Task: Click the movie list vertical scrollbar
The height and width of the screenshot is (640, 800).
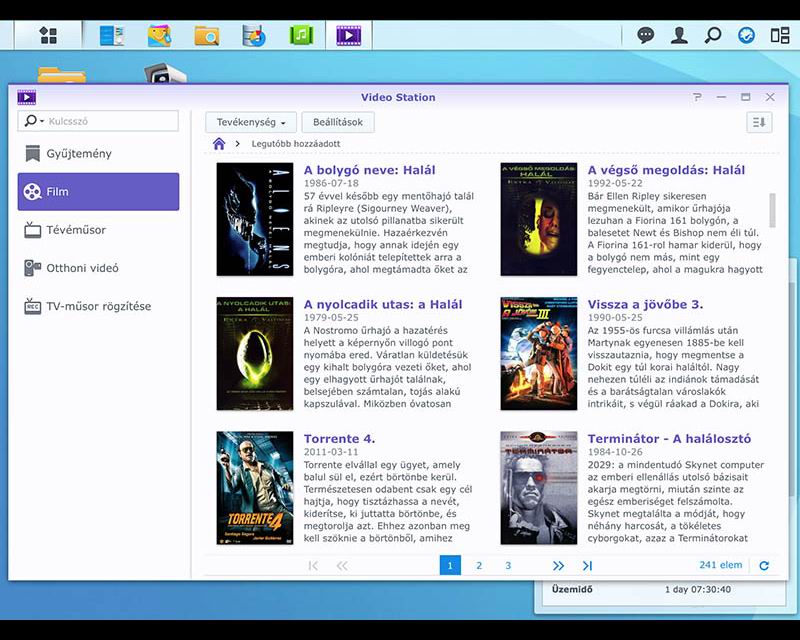Action: point(772,210)
